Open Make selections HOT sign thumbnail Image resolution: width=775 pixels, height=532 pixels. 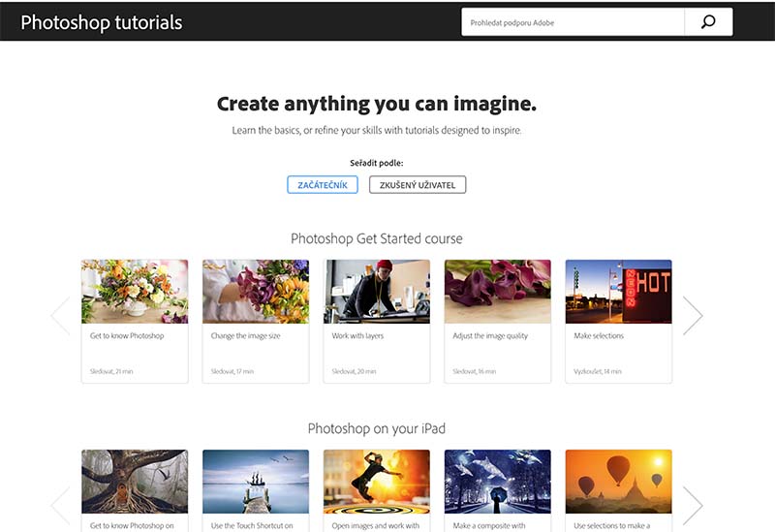pos(618,292)
